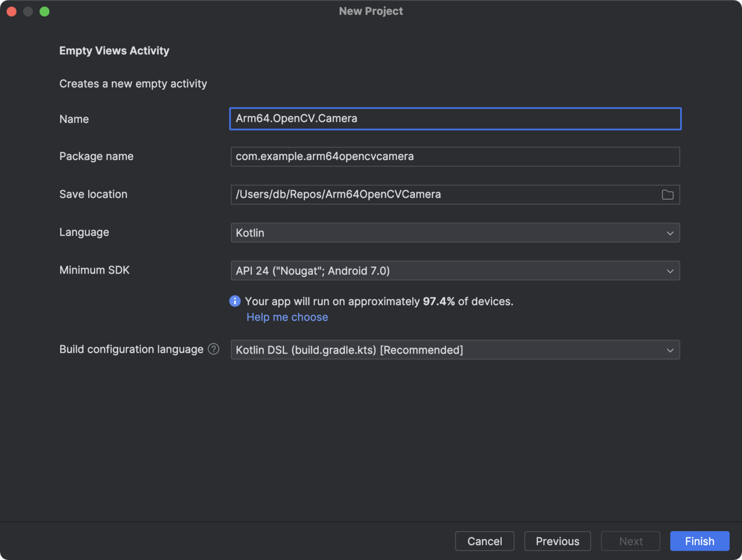
Task: Maximize the window using the green button
Action: tap(45, 12)
